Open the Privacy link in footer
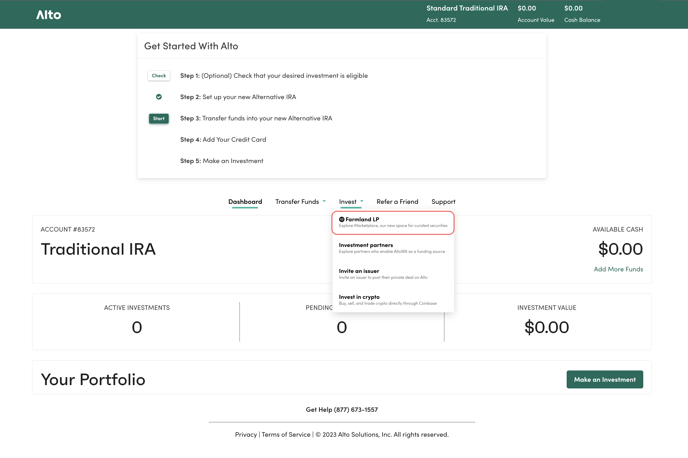The height and width of the screenshot is (458, 688). [x=246, y=434]
